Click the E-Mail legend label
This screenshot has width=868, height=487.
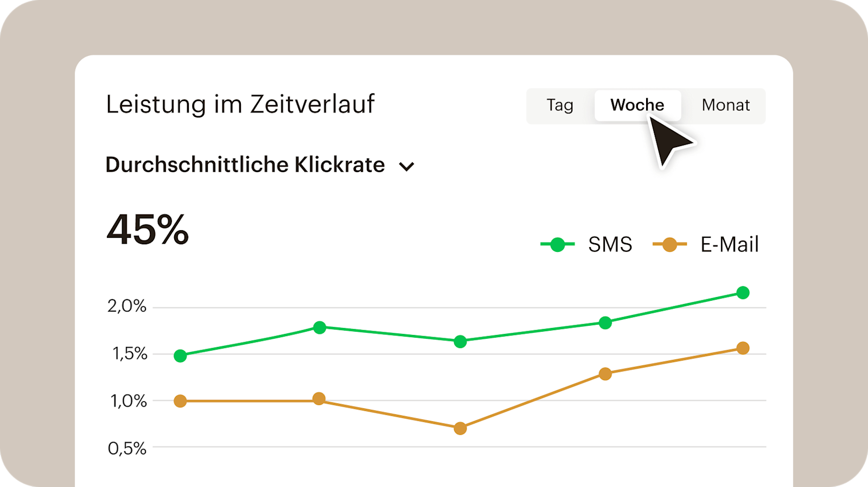tap(729, 245)
